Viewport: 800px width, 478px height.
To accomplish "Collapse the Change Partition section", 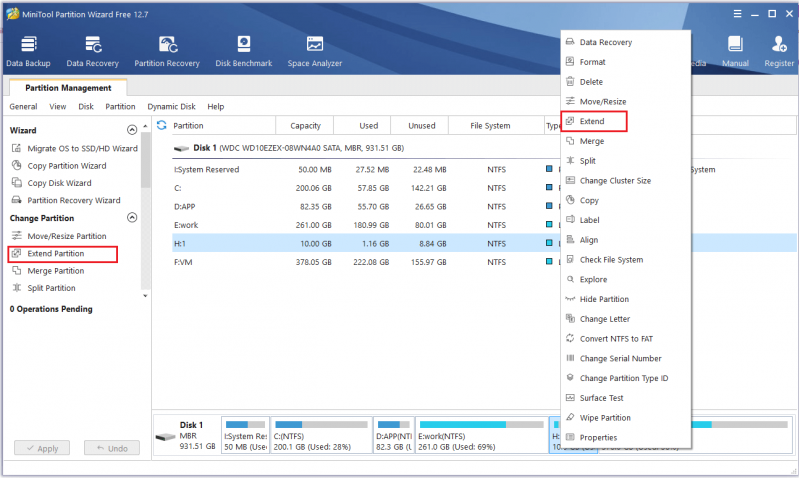I will (x=132, y=218).
